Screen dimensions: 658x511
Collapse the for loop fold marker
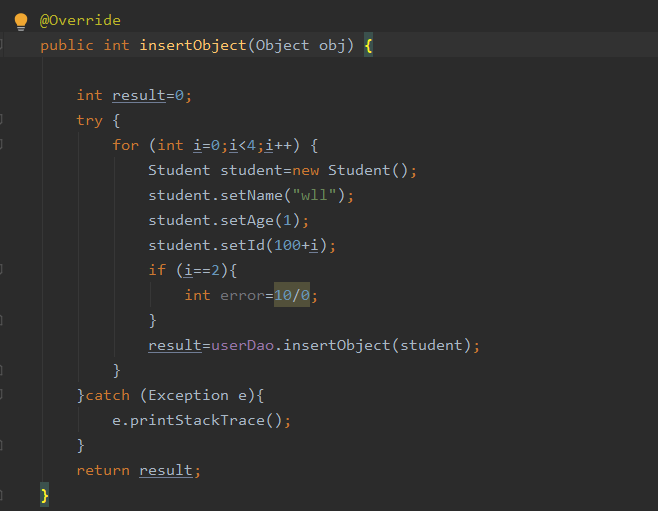click(x=1, y=145)
